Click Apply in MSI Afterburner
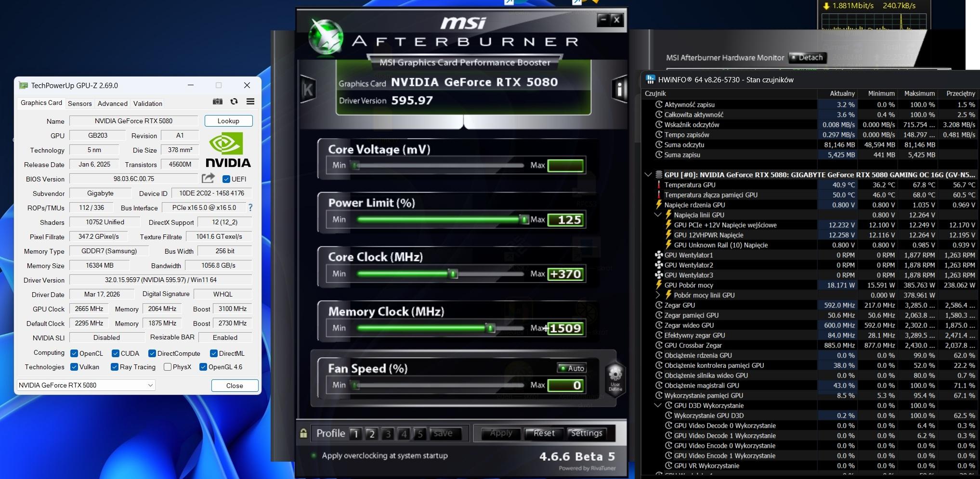 point(501,433)
